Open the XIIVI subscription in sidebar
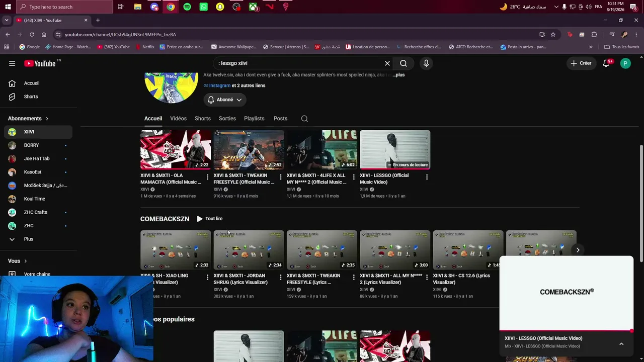644x362 pixels. (38, 132)
